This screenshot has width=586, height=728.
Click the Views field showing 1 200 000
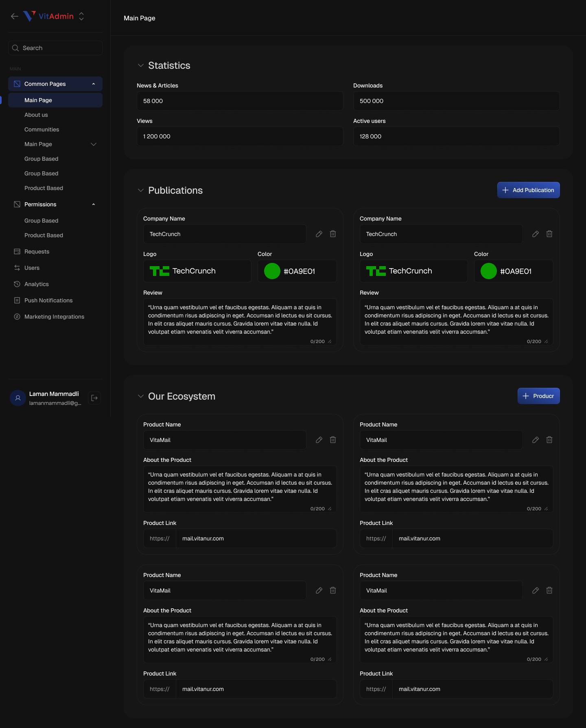[x=240, y=136]
